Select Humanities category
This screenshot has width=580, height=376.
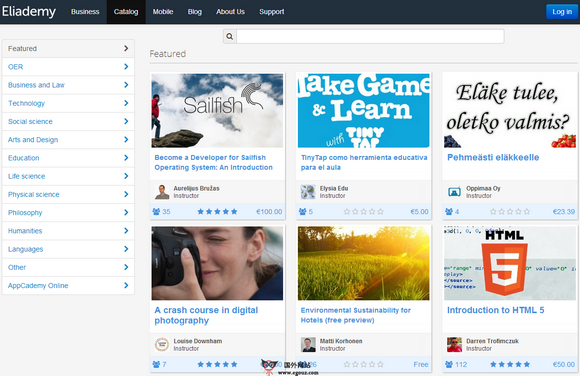click(68, 231)
